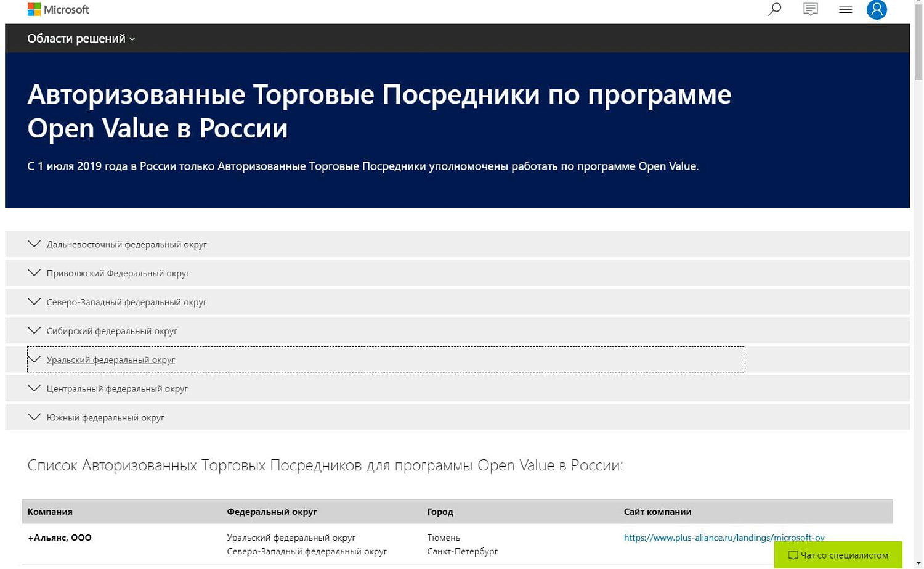Click the Microsoft logo

[x=57, y=9]
